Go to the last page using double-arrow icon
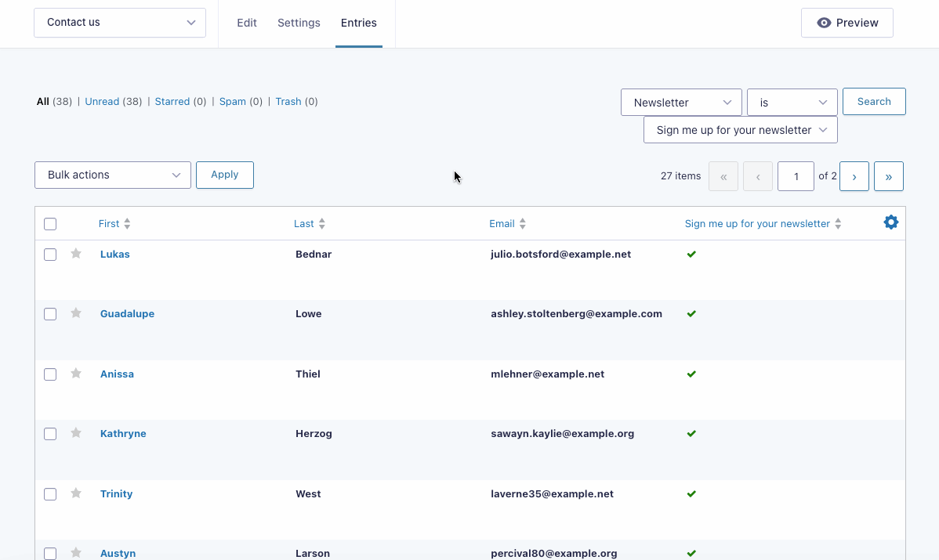 tap(888, 175)
